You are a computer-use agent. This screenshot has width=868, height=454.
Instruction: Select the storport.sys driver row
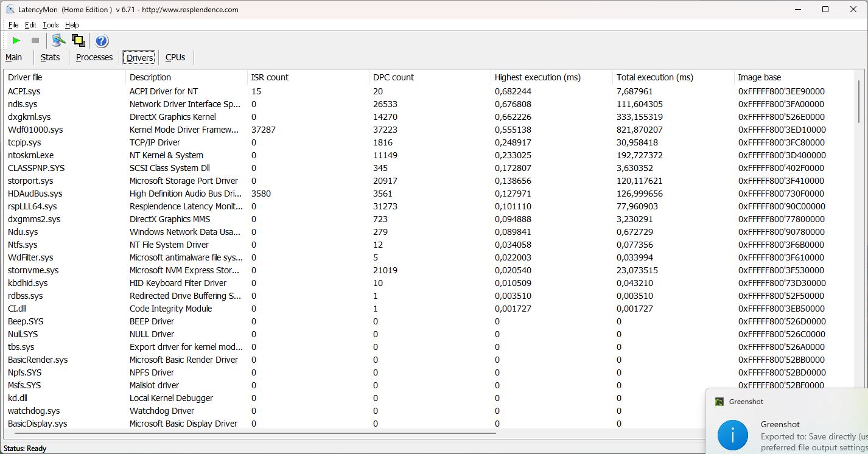[429, 181]
